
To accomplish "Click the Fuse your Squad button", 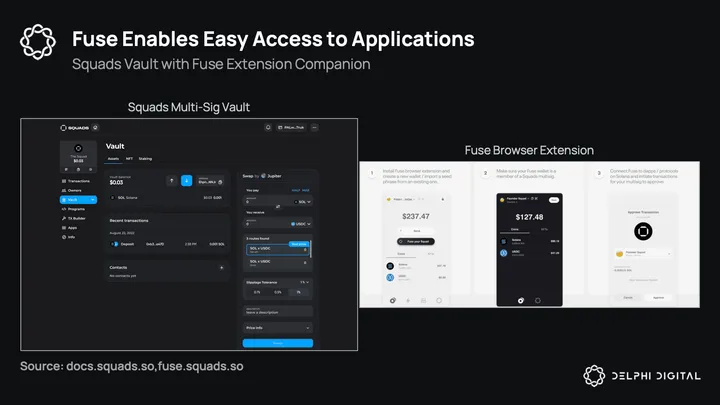I will (417, 241).
